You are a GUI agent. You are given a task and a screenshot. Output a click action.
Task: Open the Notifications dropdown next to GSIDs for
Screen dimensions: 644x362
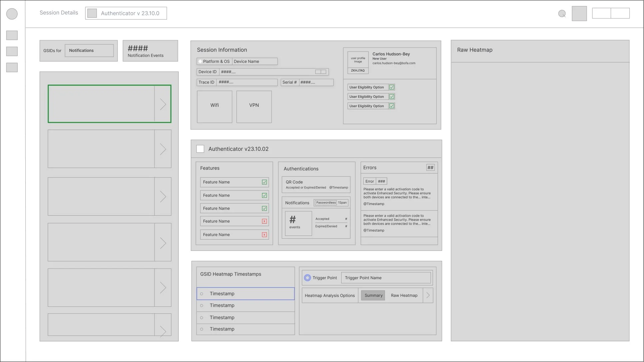click(x=89, y=50)
